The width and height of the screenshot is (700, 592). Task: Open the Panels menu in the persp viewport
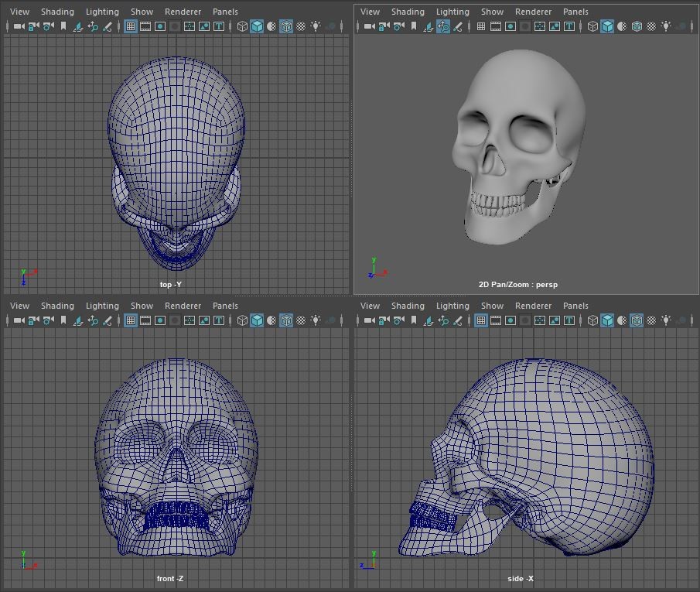575,12
